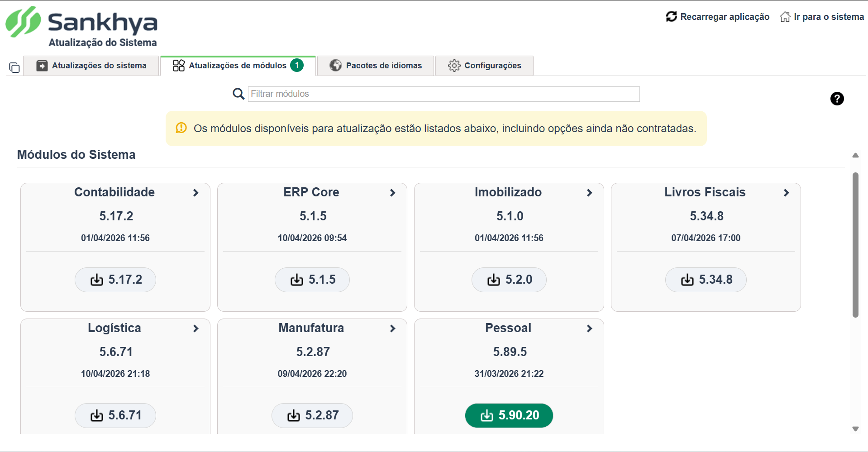This screenshot has height=452, width=868.
Task: Expand the Contabilidade module chevron
Action: 196,193
